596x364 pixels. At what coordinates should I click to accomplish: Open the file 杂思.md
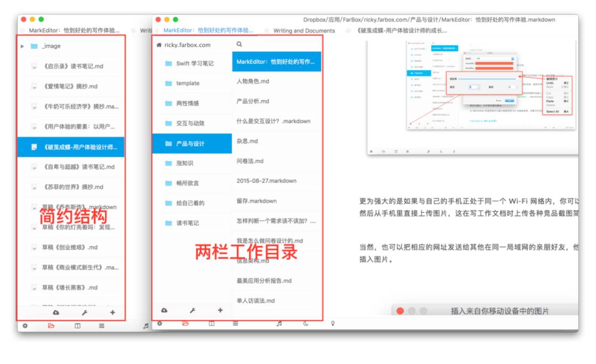click(277, 142)
